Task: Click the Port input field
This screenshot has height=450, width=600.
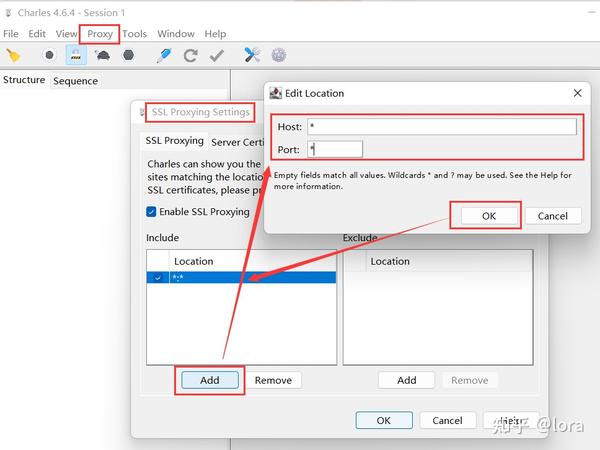Action: click(335, 149)
